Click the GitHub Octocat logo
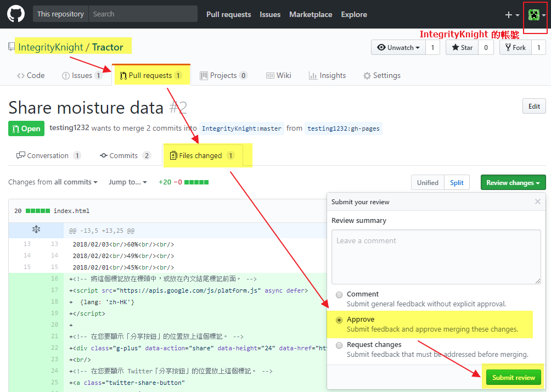Image resolution: width=551 pixels, height=392 pixels. point(15,14)
